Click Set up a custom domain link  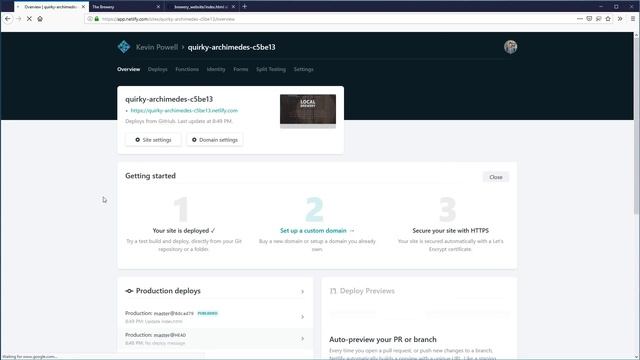coord(317,231)
